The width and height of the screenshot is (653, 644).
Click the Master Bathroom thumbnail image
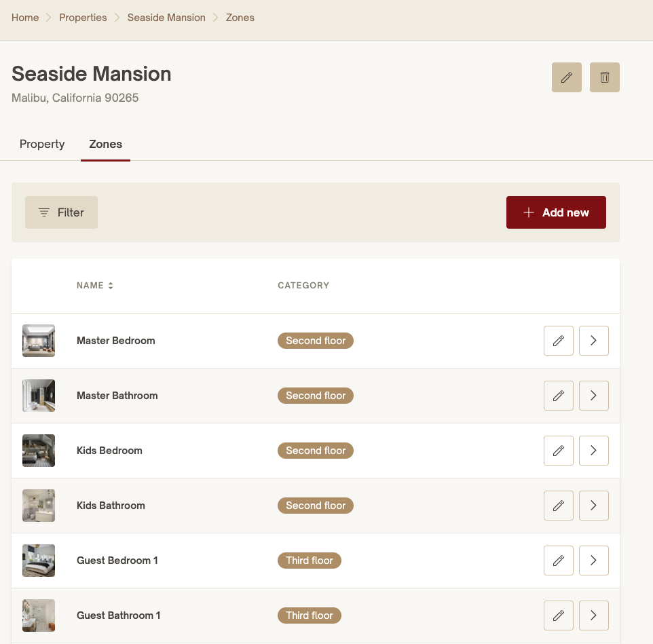tap(39, 396)
